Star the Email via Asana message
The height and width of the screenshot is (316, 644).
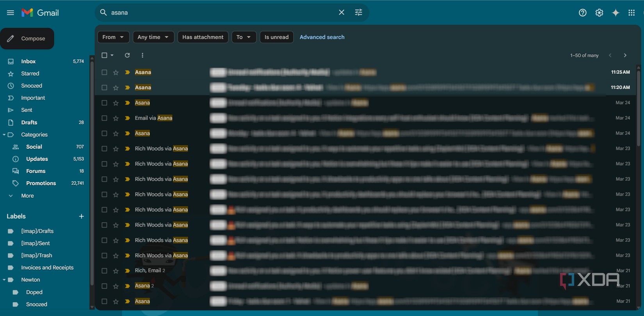[116, 118]
